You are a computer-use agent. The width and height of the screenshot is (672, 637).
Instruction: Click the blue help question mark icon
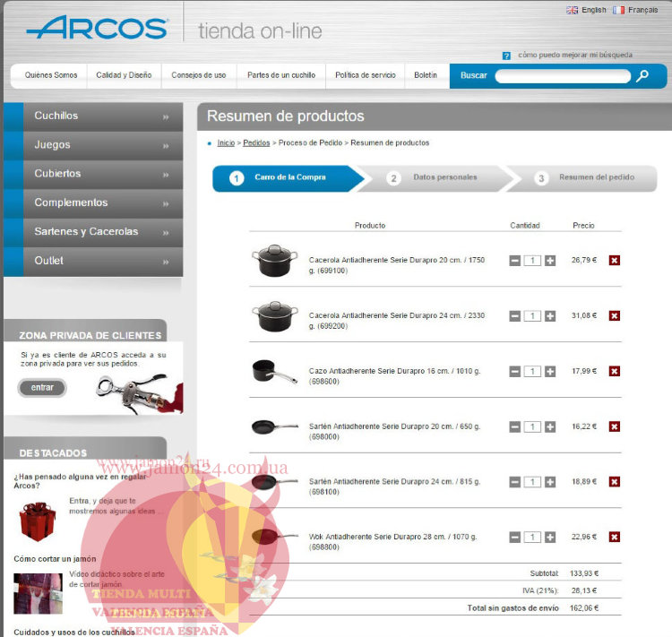(506, 56)
